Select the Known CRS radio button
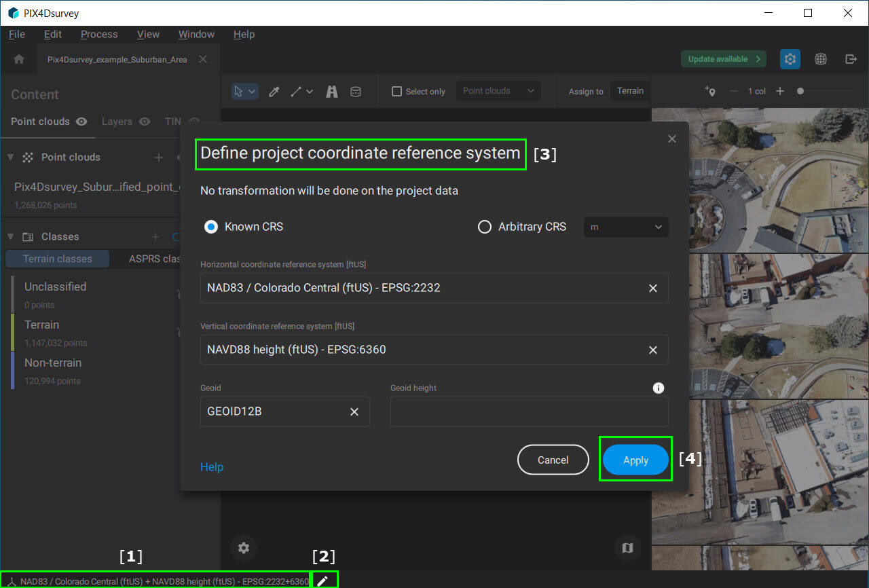The image size is (869, 588). [x=211, y=227]
